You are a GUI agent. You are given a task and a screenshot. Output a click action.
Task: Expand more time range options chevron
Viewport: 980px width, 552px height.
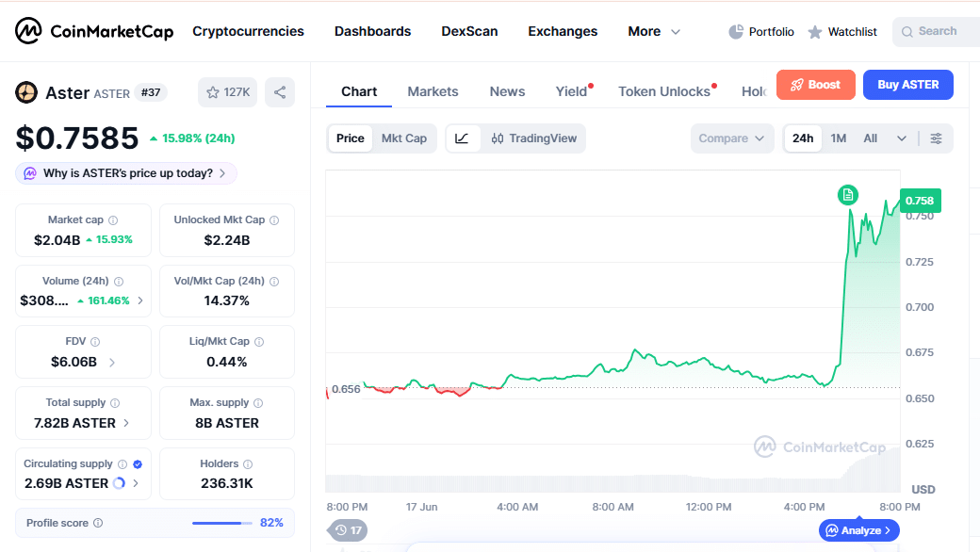tap(901, 138)
